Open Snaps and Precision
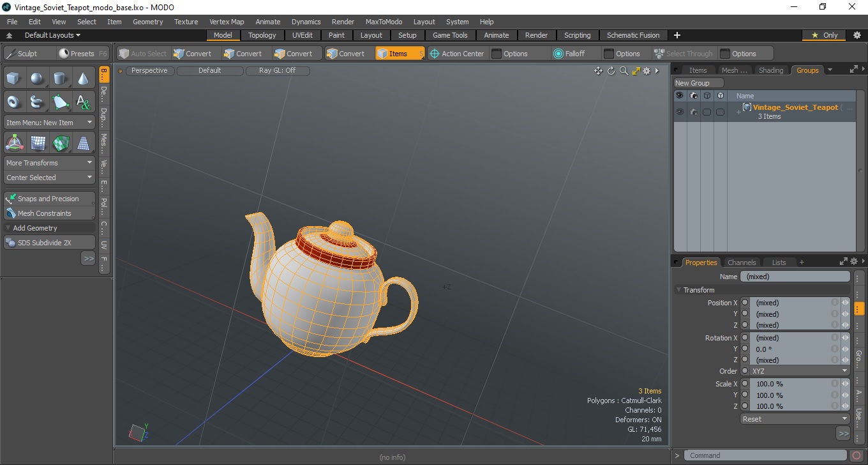 [x=50, y=199]
